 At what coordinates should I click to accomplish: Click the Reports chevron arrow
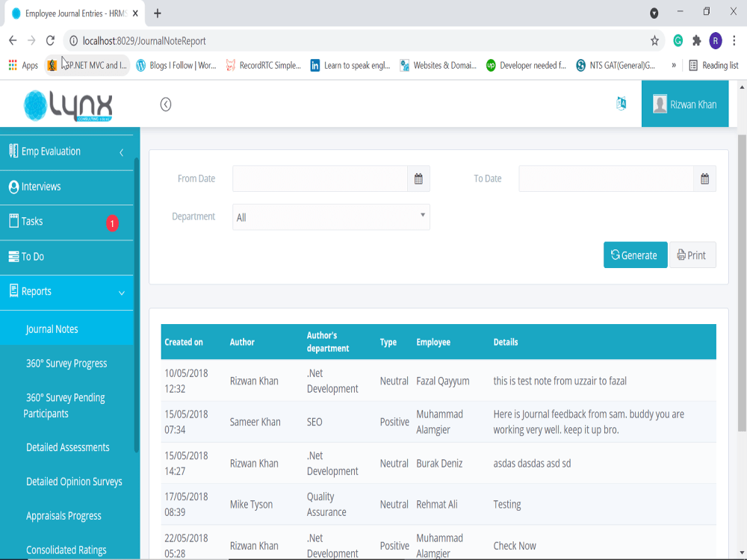click(122, 293)
